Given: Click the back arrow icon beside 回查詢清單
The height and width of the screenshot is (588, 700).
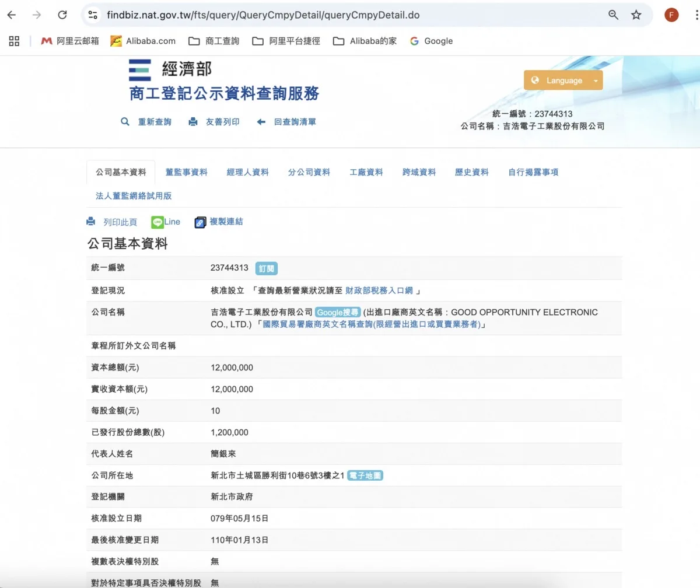Looking at the screenshot, I should point(261,122).
